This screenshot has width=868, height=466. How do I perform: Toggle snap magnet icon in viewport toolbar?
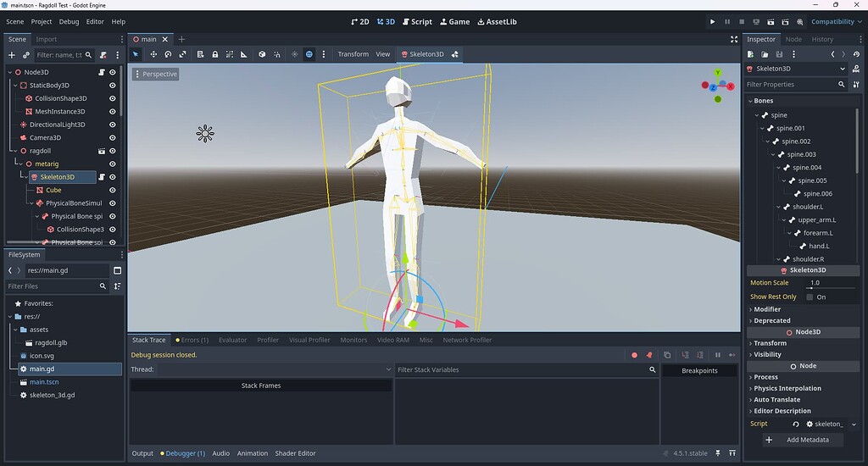277,54
